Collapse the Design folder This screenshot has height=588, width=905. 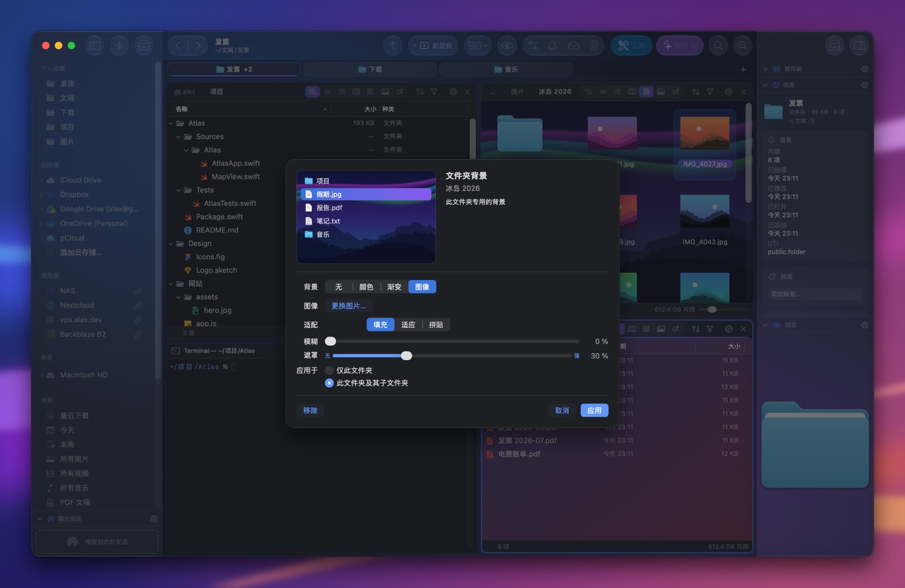(x=171, y=244)
